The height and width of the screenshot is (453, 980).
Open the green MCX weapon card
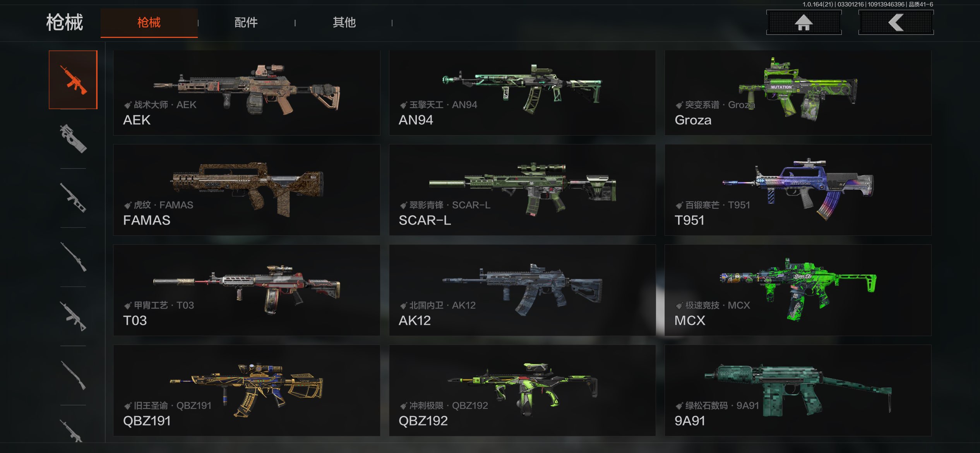(x=798, y=290)
